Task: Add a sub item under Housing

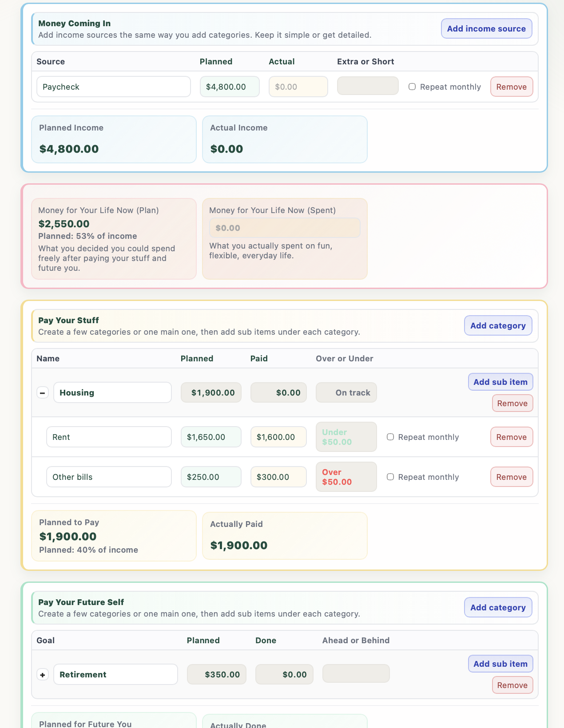Action: [x=500, y=382]
